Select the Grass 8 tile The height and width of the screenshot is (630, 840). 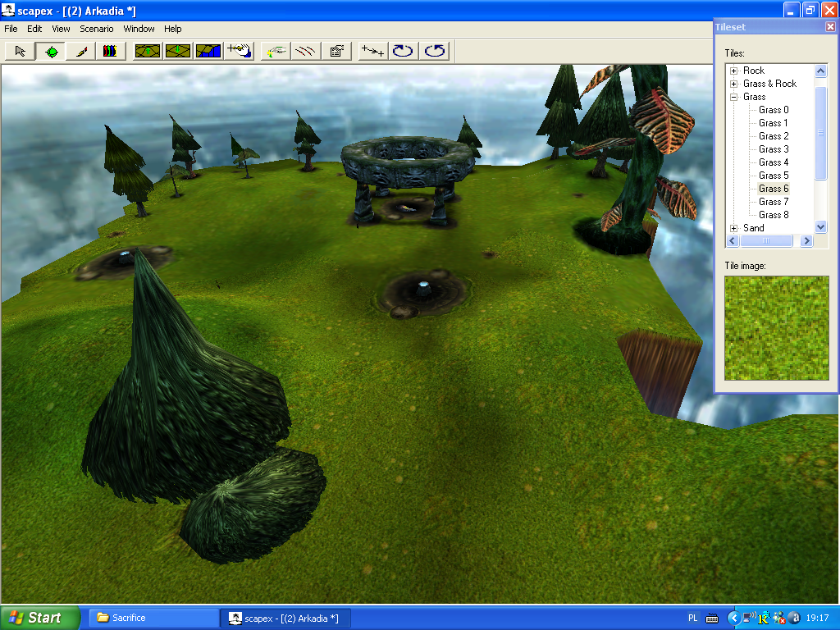pyautogui.click(x=774, y=215)
